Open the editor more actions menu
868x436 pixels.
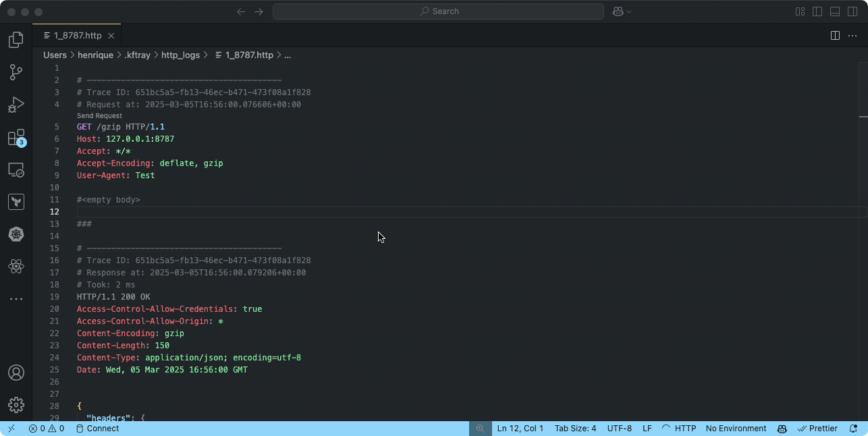[852, 35]
